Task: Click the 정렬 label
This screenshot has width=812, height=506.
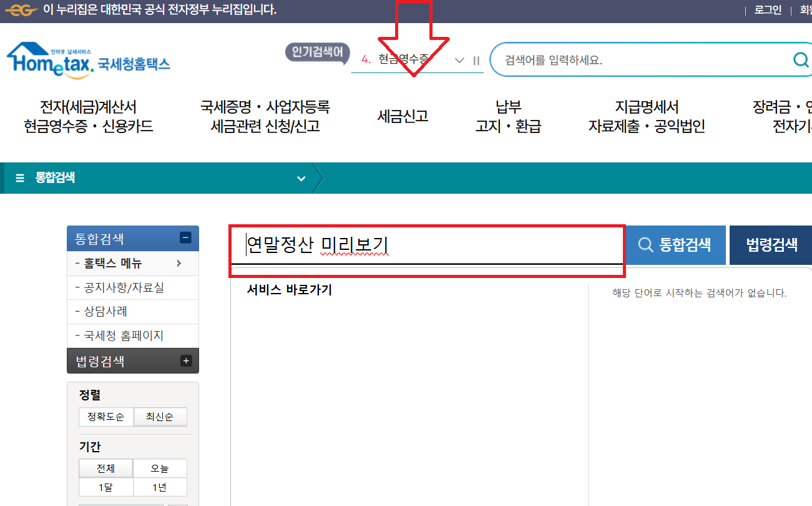Action: pyautogui.click(x=90, y=395)
